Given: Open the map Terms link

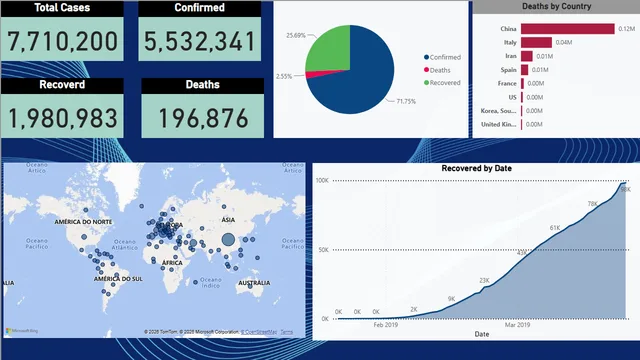Looking at the screenshot, I should coord(287,332).
